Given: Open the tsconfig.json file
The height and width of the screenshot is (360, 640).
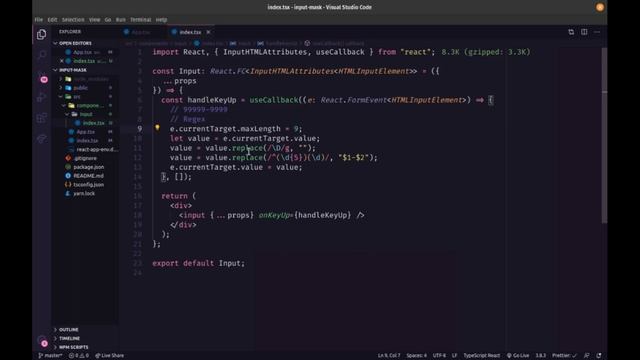Looking at the screenshot, I should [x=88, y=185].
